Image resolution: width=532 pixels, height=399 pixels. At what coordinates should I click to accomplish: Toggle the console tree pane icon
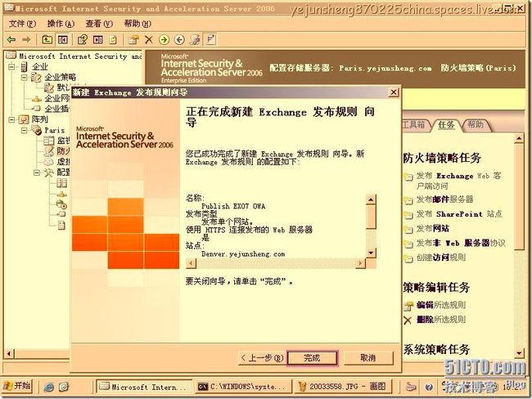point(63,40)
